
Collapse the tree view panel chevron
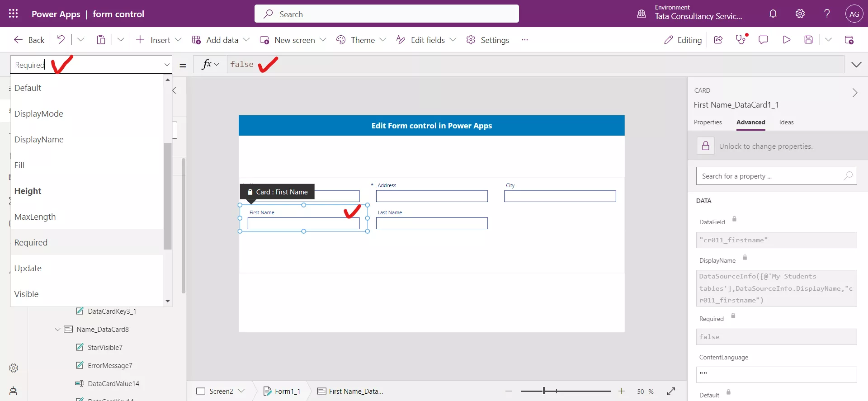pyautogui.click(x=175, y=90)
